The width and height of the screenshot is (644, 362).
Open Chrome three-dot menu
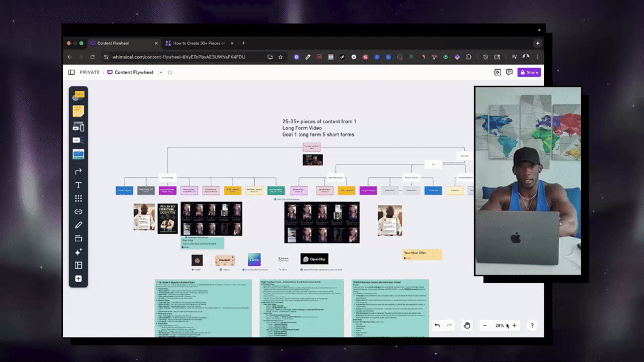pyautogui.click(x=537, y=57)
